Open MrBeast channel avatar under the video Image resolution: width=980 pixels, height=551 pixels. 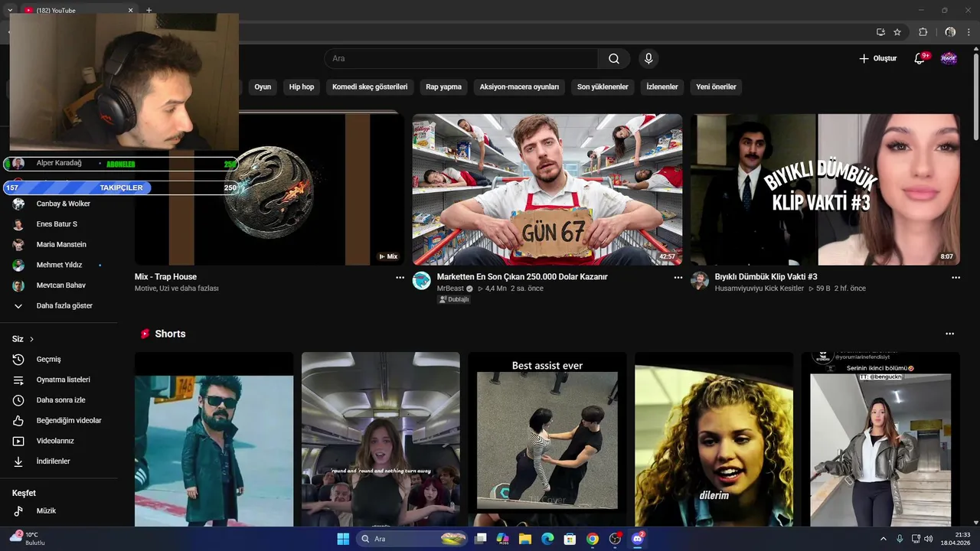(x=422, y=281)
